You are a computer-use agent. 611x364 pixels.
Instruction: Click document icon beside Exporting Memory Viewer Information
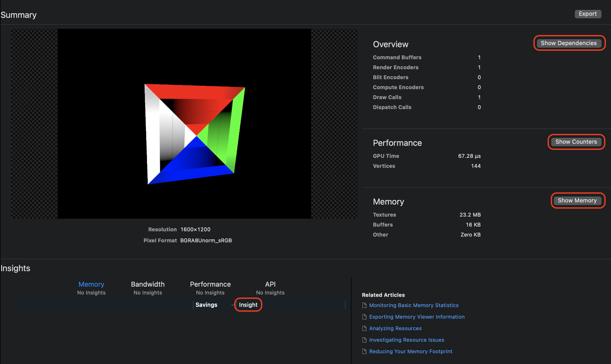(x=364, y=317)
